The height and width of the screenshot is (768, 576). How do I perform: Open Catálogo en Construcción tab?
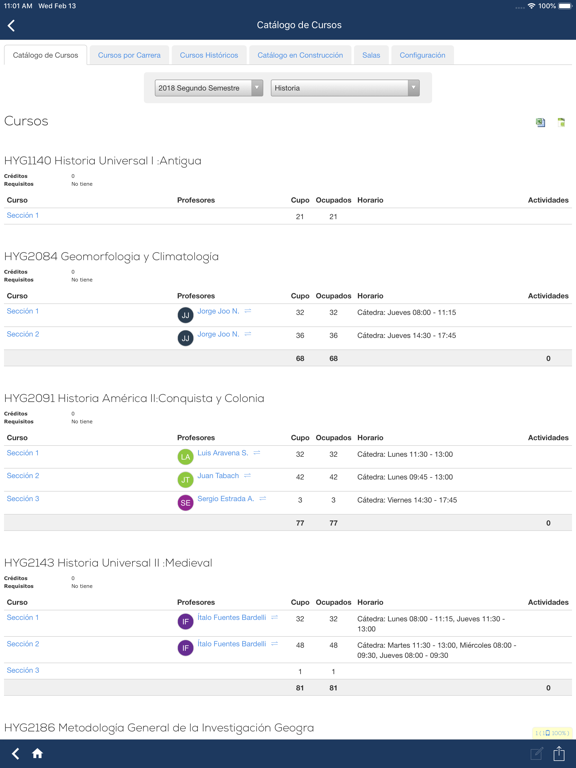click(300, 55)
